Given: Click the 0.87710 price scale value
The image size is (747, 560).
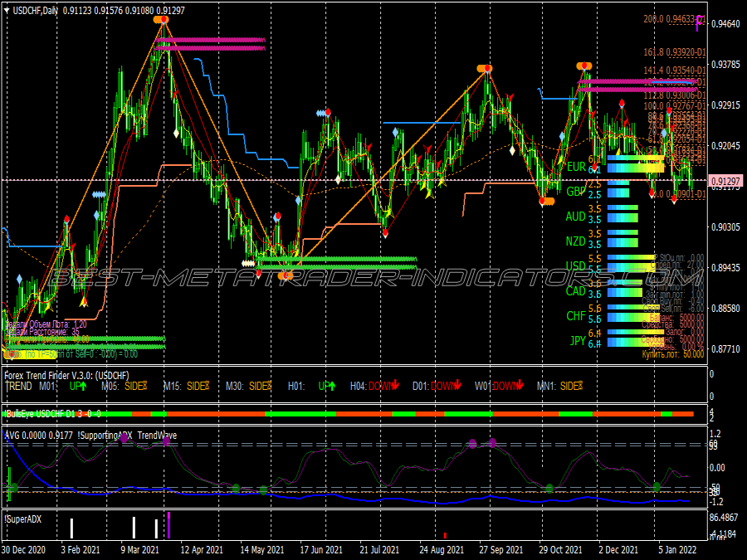Looking at the screenshot, I should (x=726, y=349).
